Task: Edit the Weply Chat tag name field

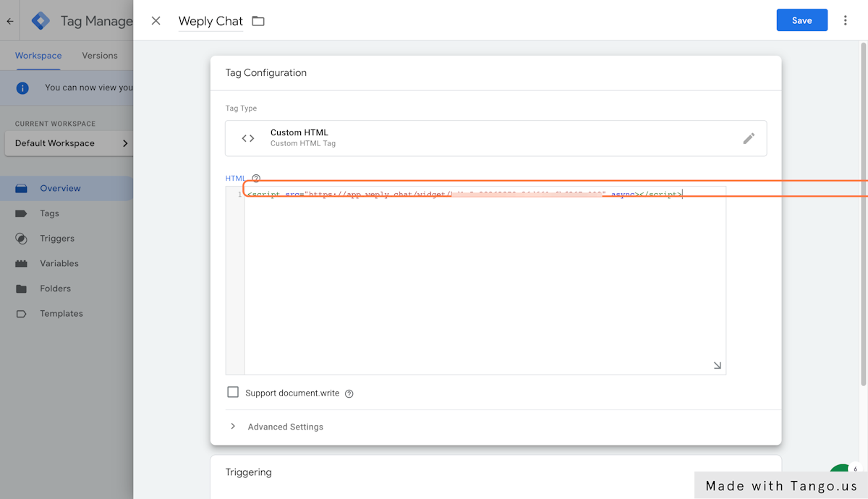Action: click(210, 21)
